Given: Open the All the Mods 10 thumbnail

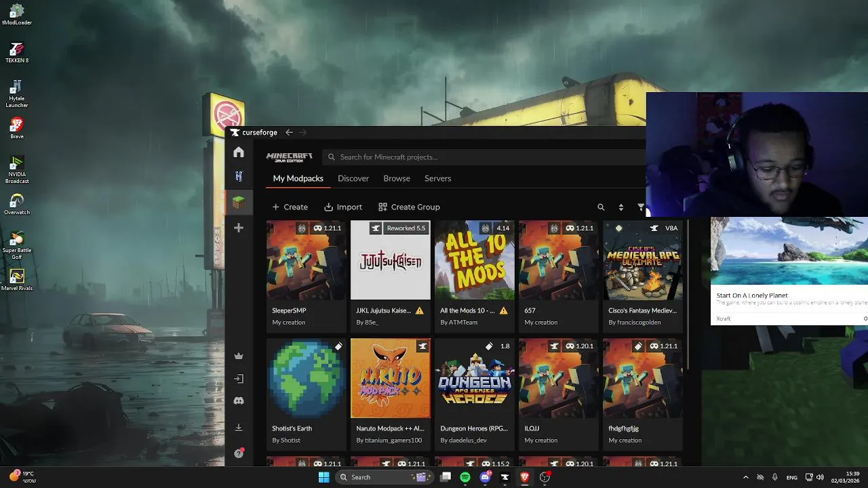Looking at the screenshot, I should 474,260.
